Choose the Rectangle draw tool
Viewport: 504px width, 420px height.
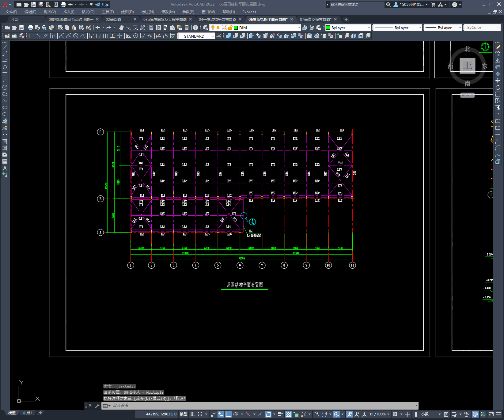click(x=5, y=74)
